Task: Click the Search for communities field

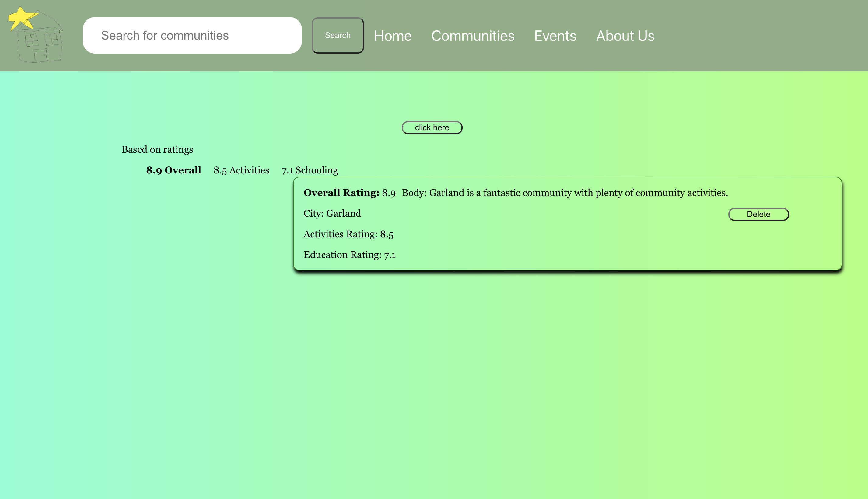Action: pyautogui.click(x=192, y=35)
